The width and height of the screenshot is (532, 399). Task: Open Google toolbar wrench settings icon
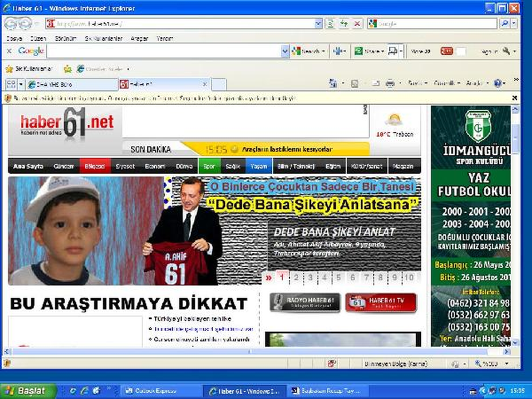(506, 51)
